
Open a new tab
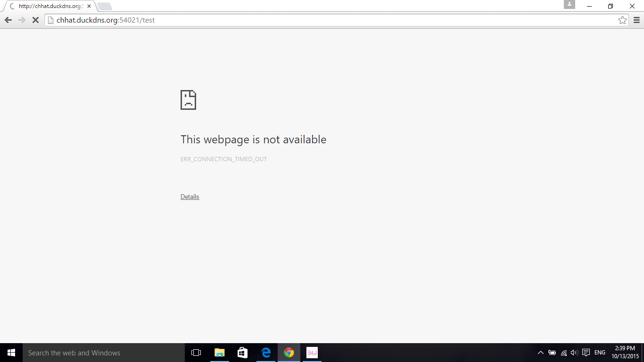[x=105, y=7]
